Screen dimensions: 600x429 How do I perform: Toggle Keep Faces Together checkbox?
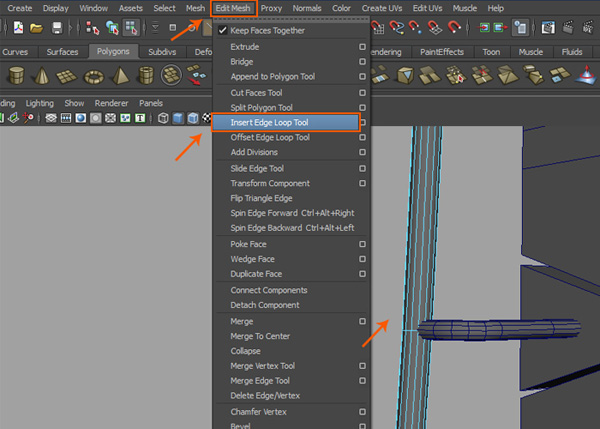[x=222, y=31]
